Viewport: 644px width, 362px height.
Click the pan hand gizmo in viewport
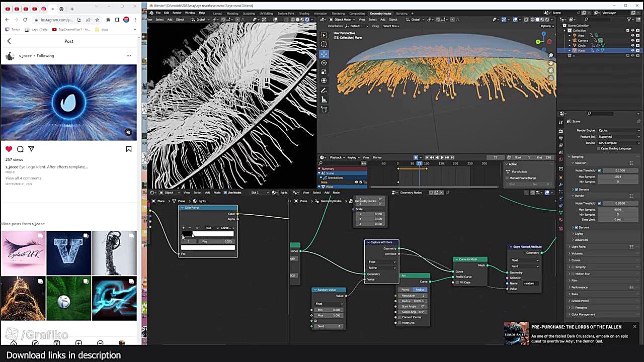[551, 63]
